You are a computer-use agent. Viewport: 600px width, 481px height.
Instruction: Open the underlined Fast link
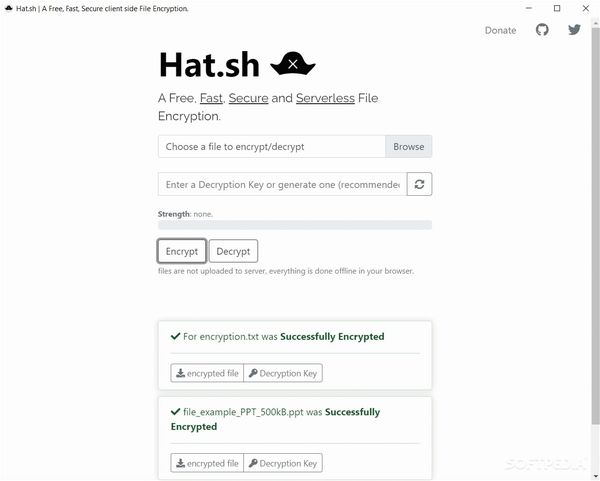pyautogui.click(x=211, y=98)
